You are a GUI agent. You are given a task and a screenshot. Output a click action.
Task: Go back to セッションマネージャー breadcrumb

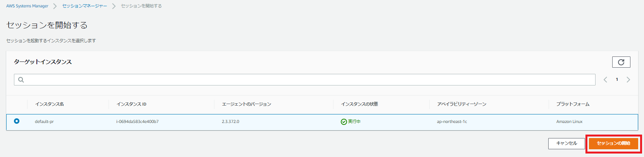tap(85, 6)
